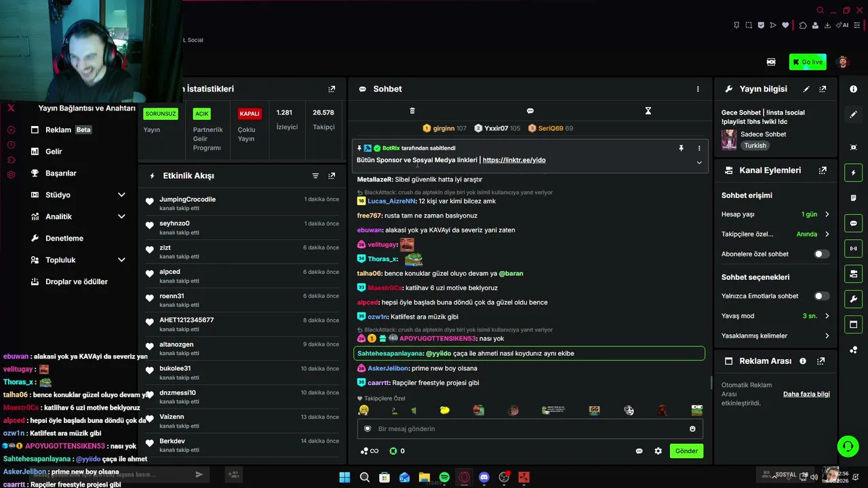Screen dimensions: 868x488
Task: Click the chat bubble icon beside the gear
Action: tap(639, 451)
